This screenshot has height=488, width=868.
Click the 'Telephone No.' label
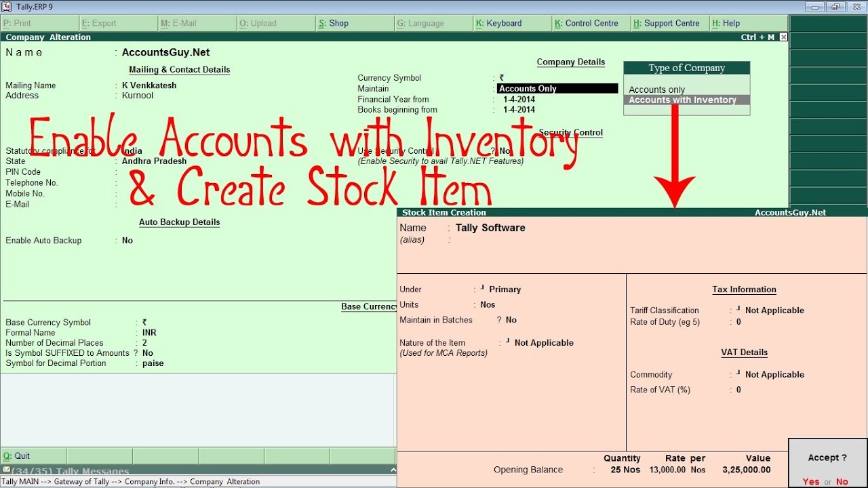(32, 183)
